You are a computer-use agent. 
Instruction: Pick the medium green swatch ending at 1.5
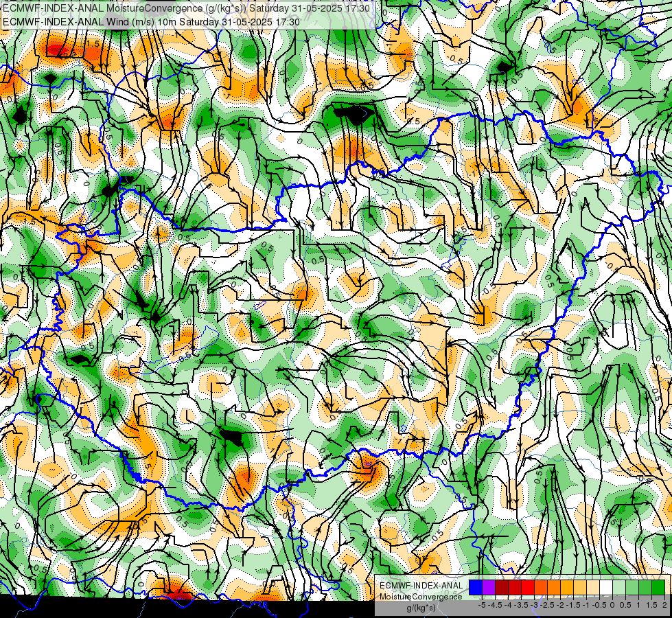645,587
